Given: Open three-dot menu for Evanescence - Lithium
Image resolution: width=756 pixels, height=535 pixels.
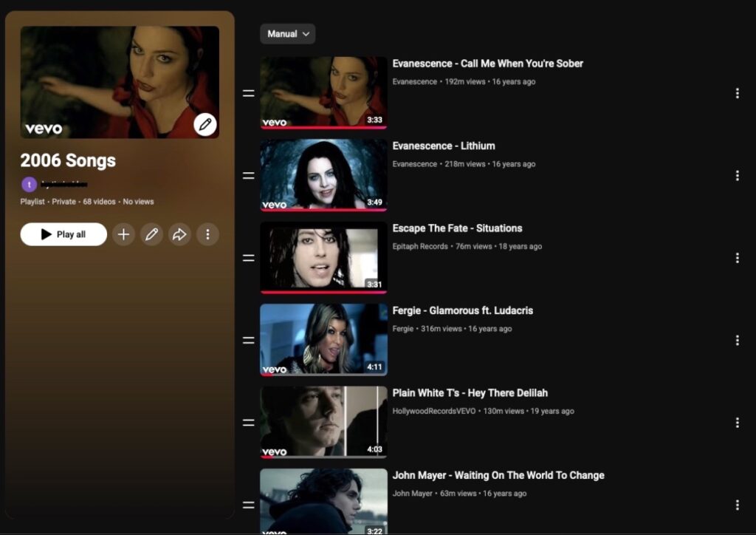Looking at the screenshot, I should (x=738, y=176).
